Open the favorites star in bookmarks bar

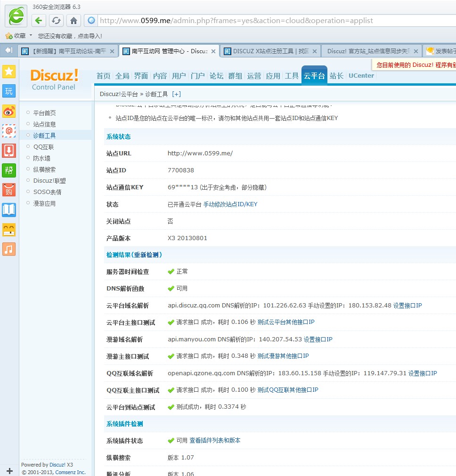8,36
